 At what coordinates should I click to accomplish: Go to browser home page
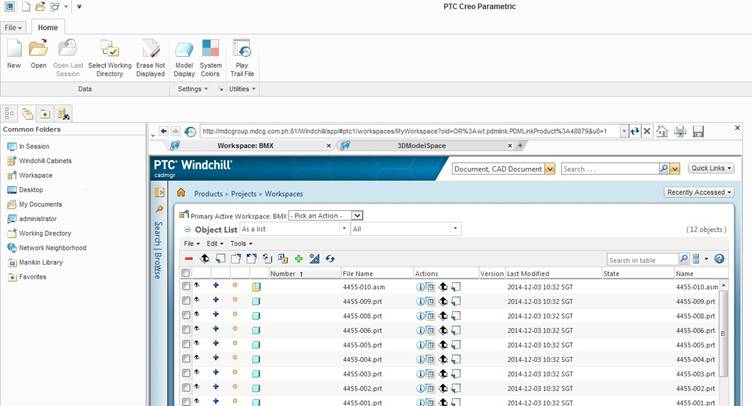[662, 131]
